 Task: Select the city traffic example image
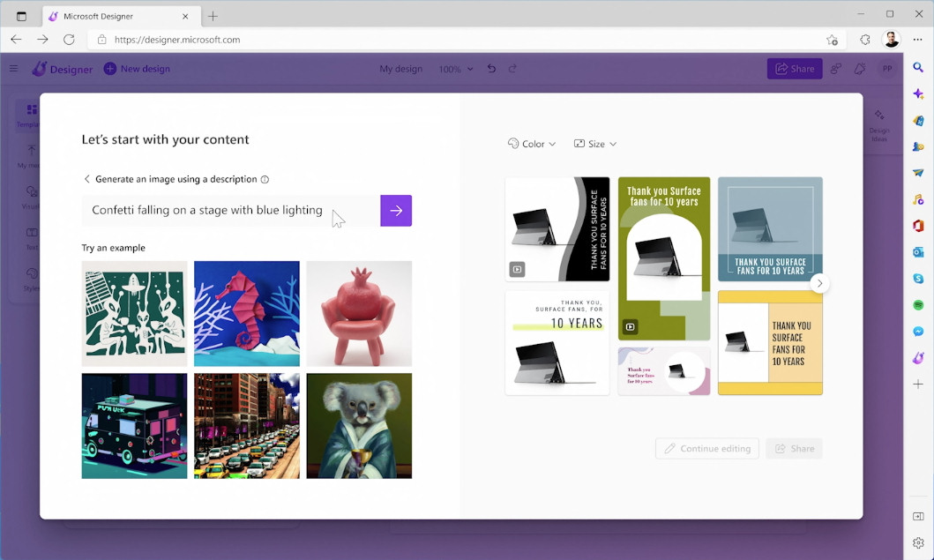tap(247, 426)
